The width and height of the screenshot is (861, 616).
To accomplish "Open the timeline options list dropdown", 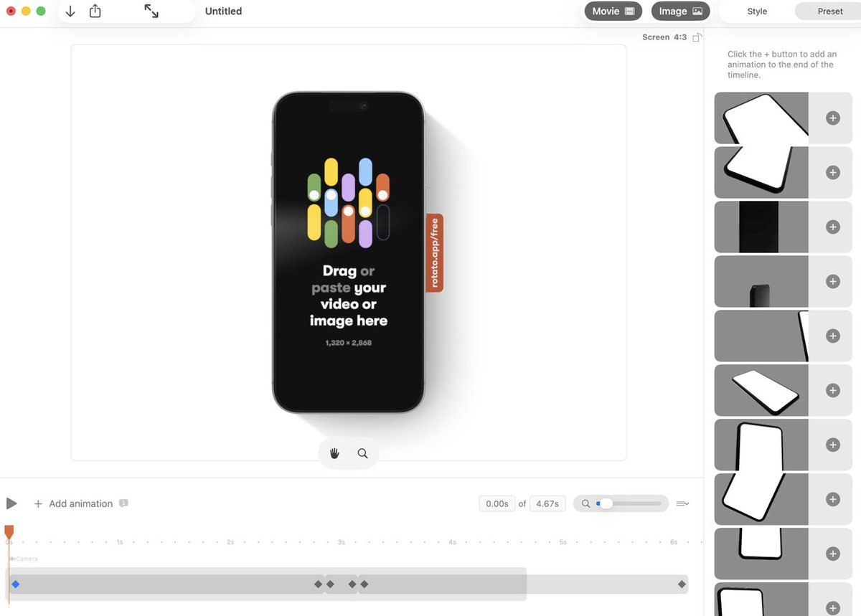I will (x=682, y=504).
